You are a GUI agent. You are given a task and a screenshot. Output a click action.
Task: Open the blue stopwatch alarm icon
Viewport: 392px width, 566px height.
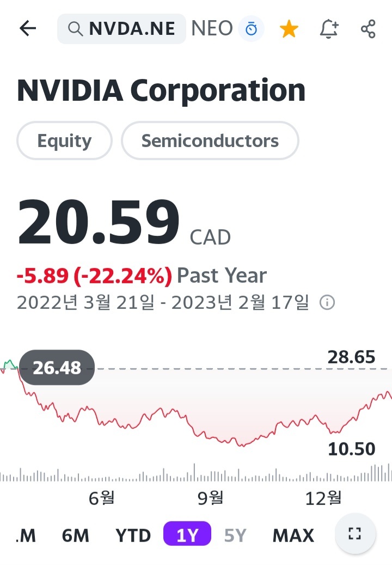click(x=251, y=28)
